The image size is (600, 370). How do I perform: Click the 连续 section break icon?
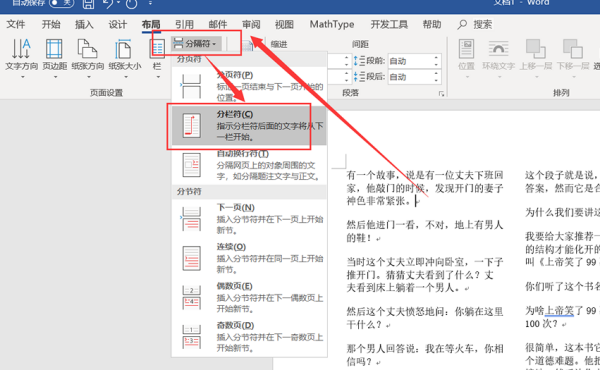pyautogui.click(x=191, y=258)
